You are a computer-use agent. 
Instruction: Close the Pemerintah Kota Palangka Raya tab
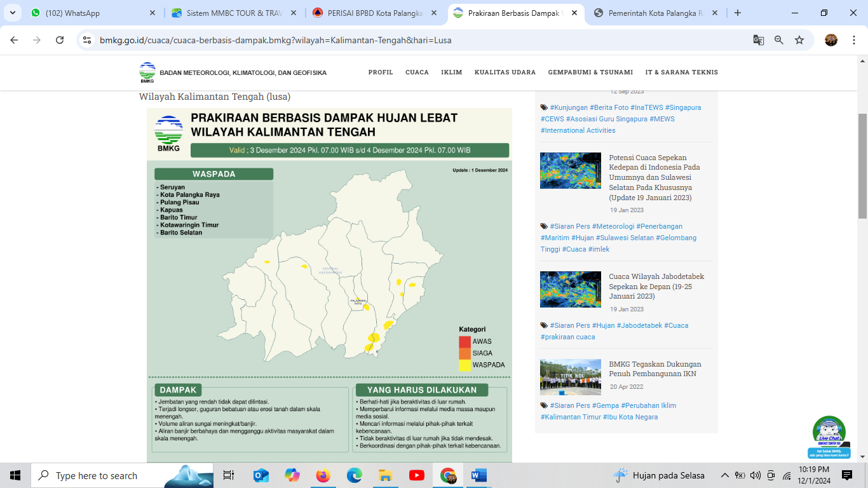pyautogui.click(x=715, y=13)
